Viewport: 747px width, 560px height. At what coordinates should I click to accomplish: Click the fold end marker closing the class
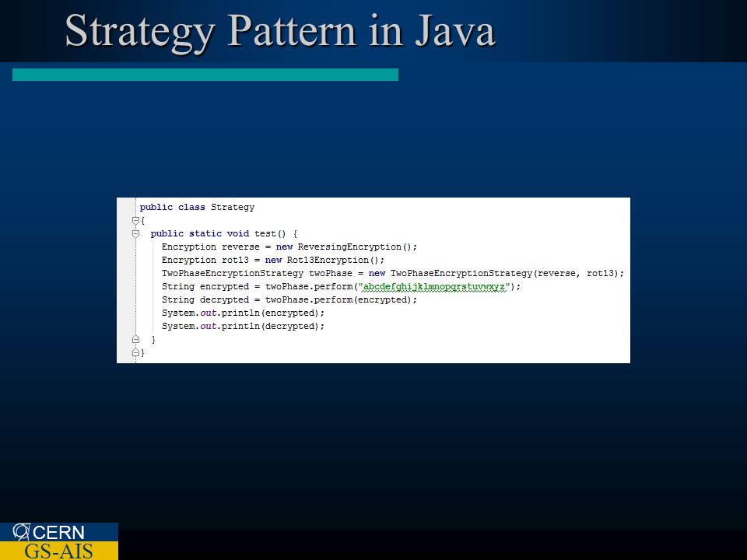[x=135, y=353]
